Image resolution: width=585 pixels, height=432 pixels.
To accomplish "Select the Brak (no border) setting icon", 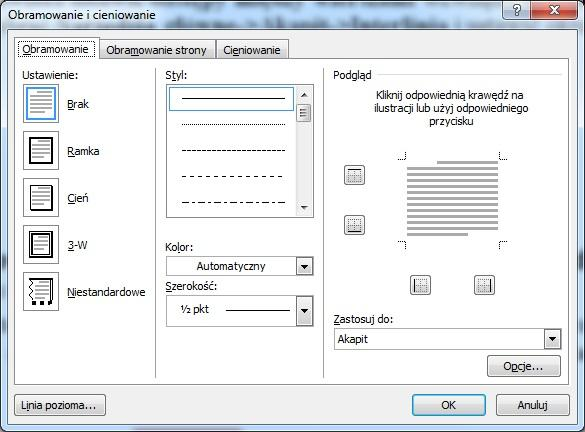I will pyautogui.click(x=41, y=103).
